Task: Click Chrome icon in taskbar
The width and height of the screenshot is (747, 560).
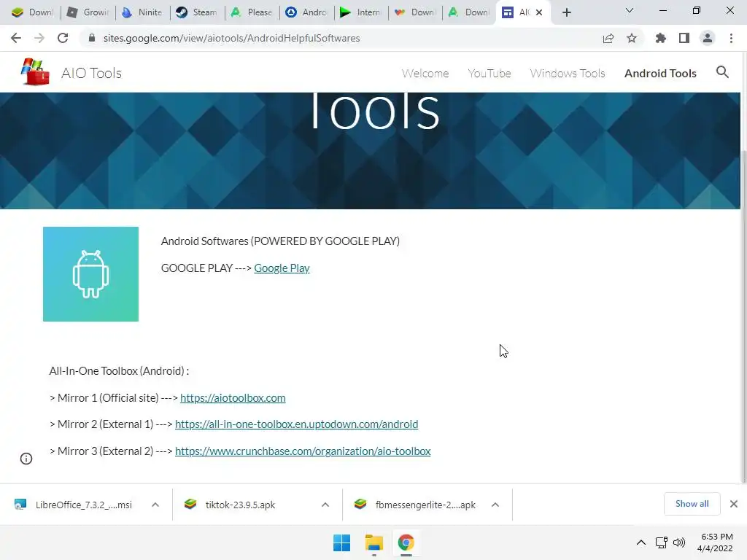Action: [x=406, y=542]
